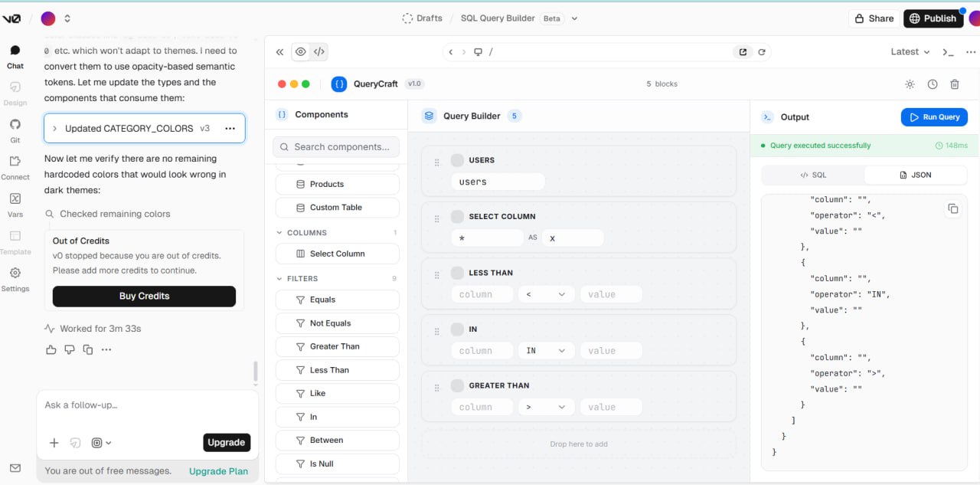
Task: Open the model selector dropdown in chat input
Action: click(102, 443)
